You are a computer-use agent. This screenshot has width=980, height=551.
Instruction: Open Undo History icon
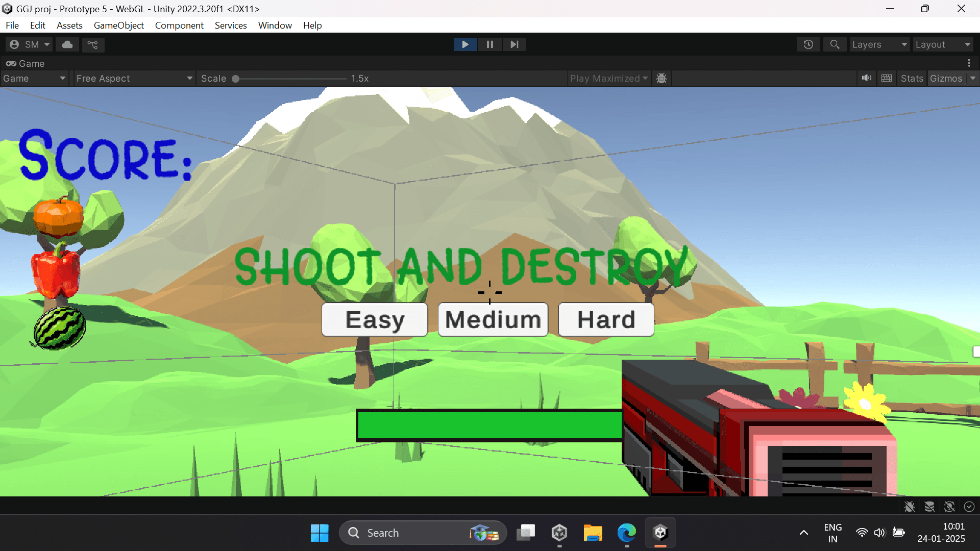point(808,44)
